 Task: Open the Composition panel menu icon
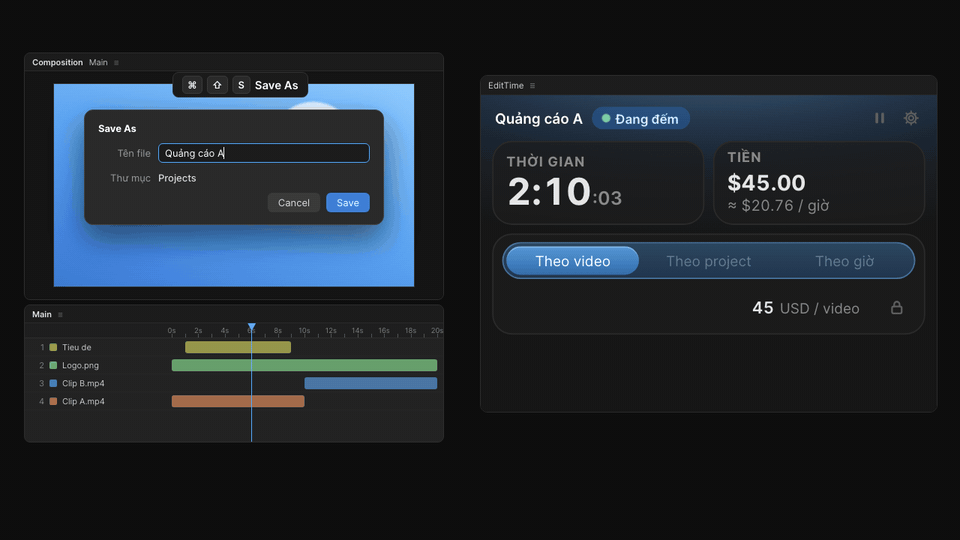(x=116, y=62)
